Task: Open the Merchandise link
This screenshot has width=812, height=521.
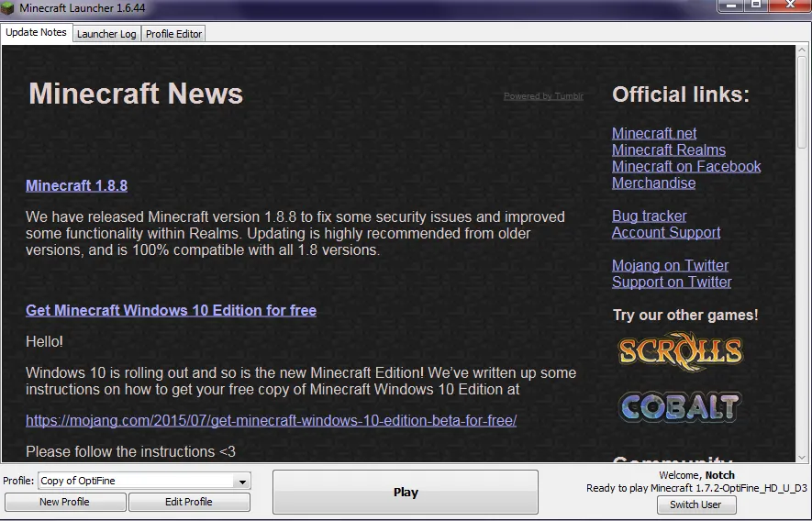Action: (x=653, y=183)
